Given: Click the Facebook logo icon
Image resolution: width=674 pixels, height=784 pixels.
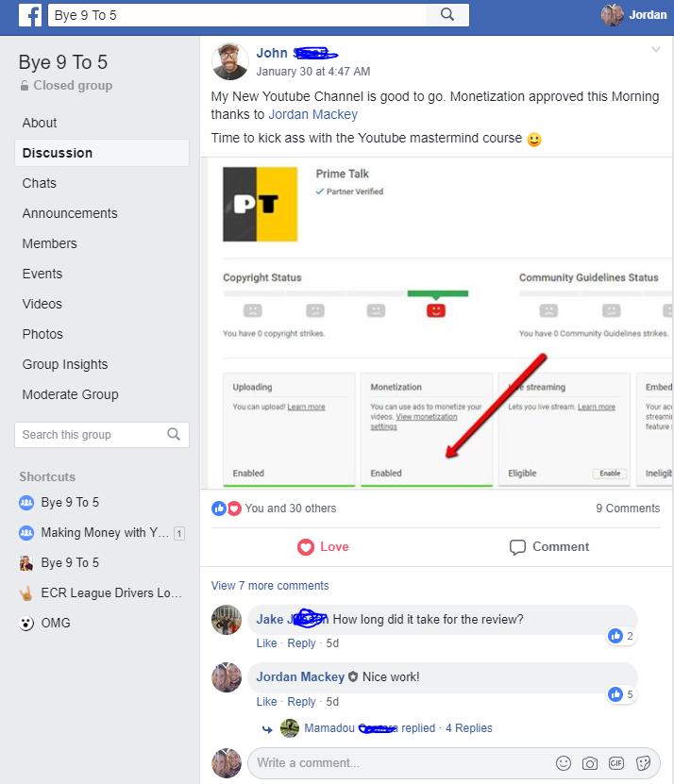Looking at the screenshot, I should pyautogui.click(x=30, y=15).
